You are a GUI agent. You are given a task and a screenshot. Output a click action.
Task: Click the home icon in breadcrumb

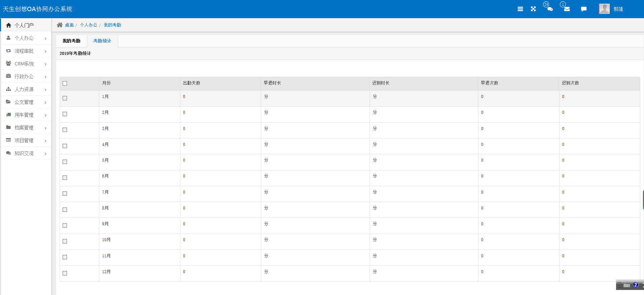60,25
